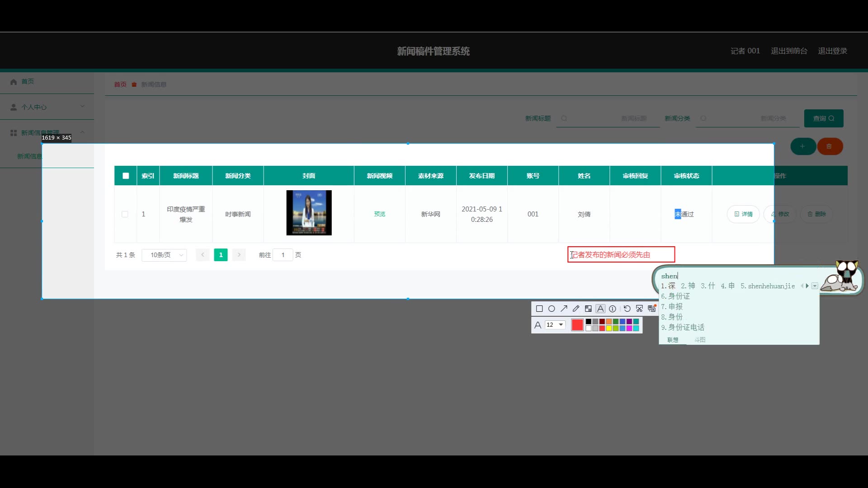Click the undo annotation icon
Image resolution: width=868 pixels, height=488 pixels.
(x=627, y=309)
